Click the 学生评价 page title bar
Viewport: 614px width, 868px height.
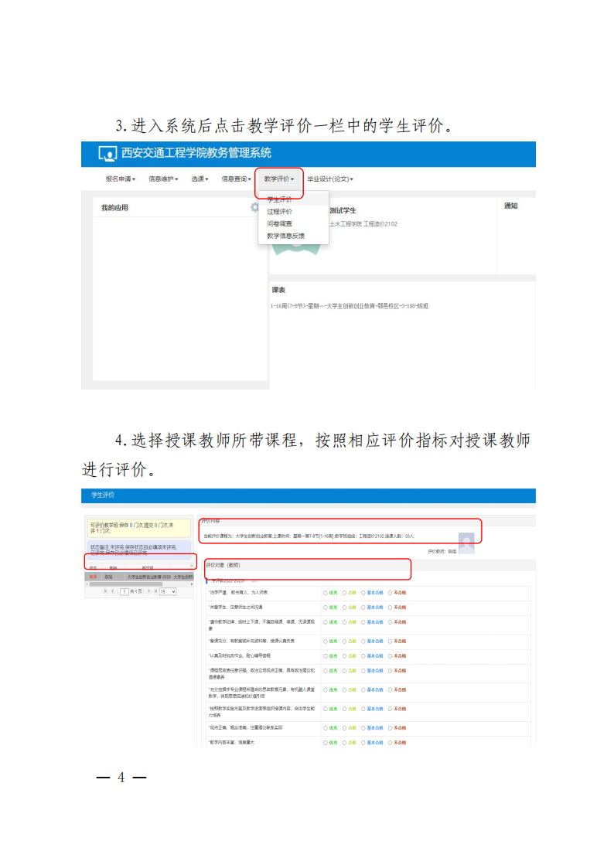(309, 495)
